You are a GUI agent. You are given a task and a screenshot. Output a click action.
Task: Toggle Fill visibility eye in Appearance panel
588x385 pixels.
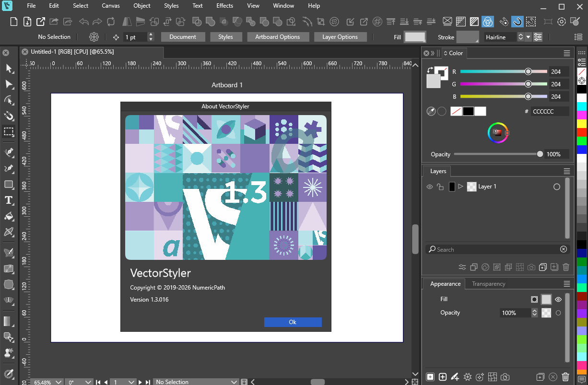(558, 299)
